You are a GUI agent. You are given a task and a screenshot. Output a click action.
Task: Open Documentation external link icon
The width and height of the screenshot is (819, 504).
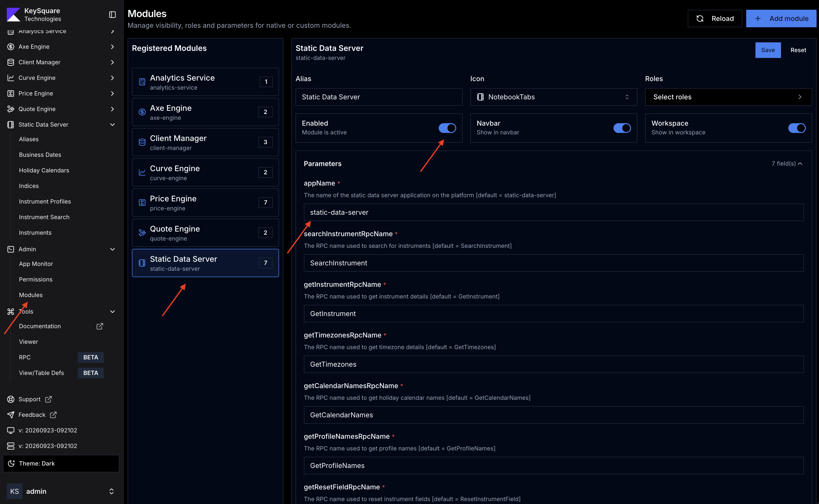coord(100,326)
